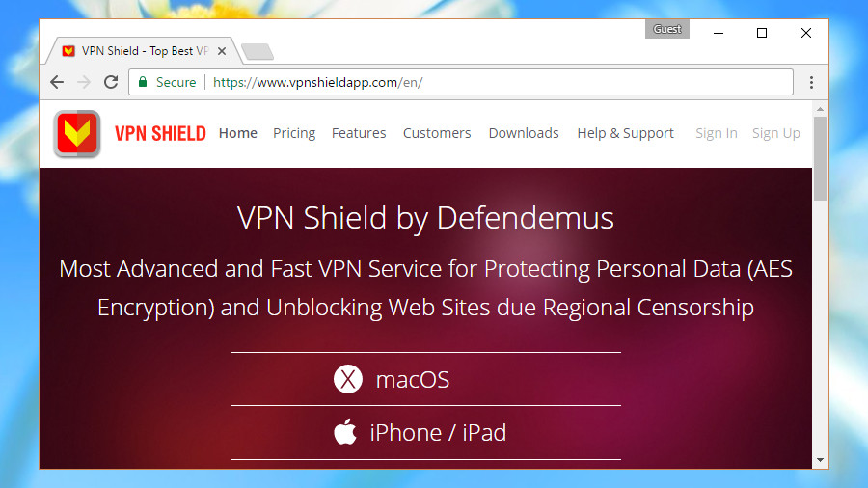Open the Downloads page
The image size is (868, 488).
pyautogui.click(x=524, y=133)
